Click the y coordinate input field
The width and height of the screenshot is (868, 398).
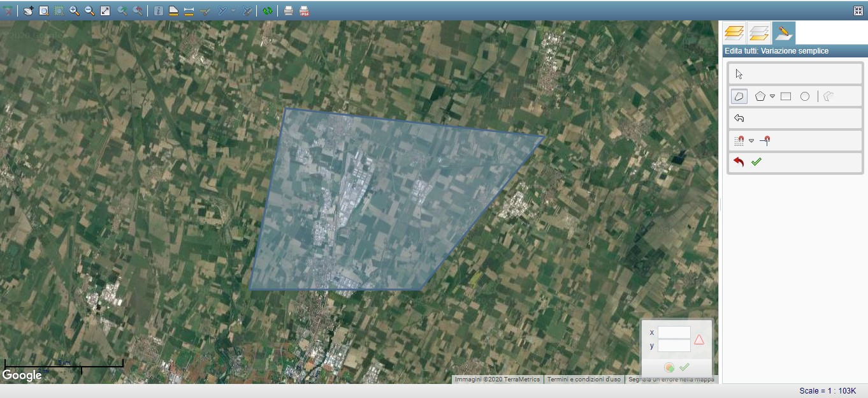click(x=674, y=346)
